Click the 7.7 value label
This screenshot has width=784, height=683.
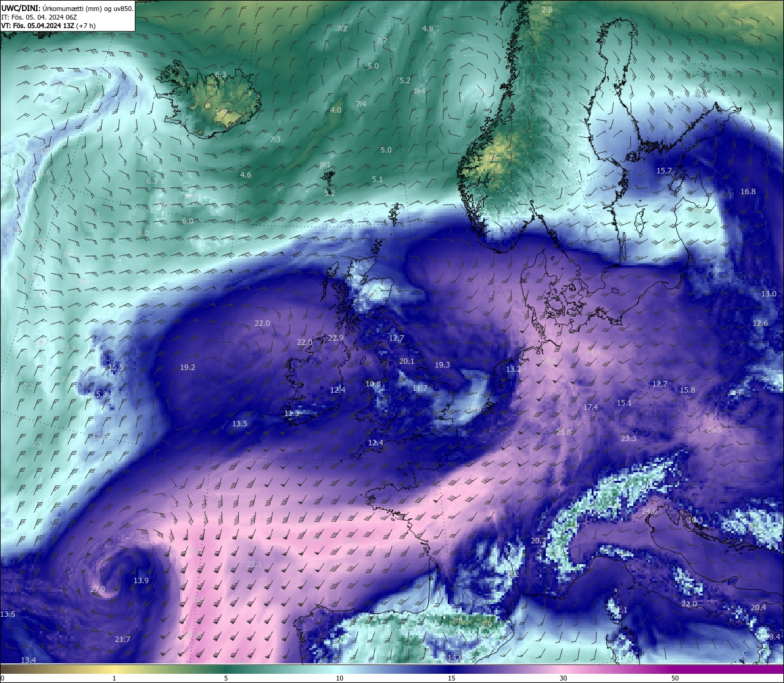click(x=382, y=41)
